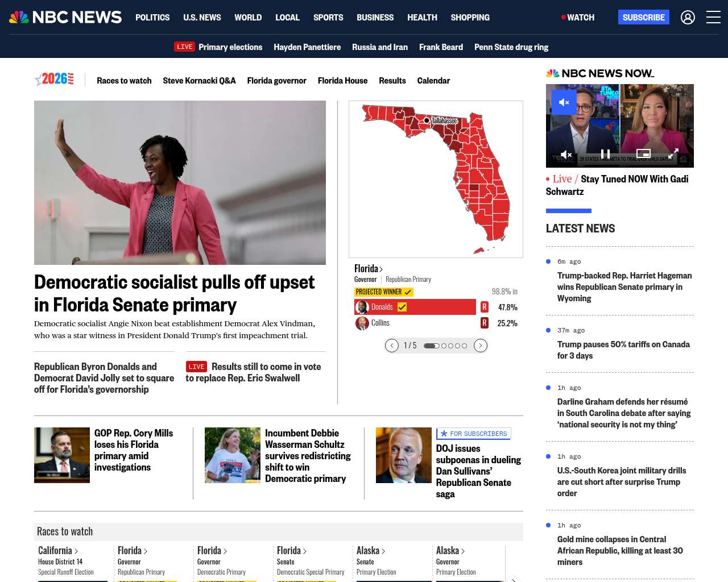Toggle the mute icon in video control bar
This screenshot has height=582, width=728.
[566, 154]
